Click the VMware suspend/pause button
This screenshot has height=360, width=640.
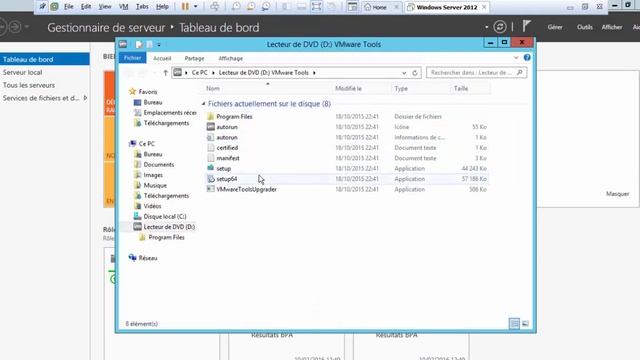tap(185, 7)
